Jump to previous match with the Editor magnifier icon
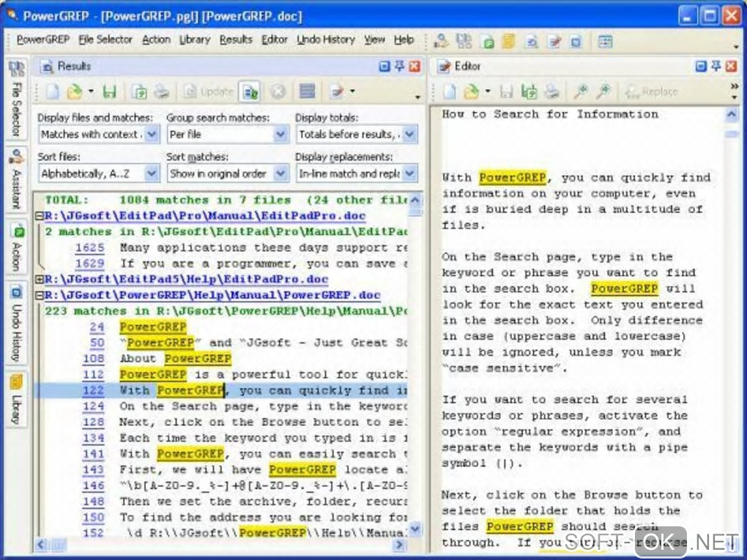 pos(580,92)
